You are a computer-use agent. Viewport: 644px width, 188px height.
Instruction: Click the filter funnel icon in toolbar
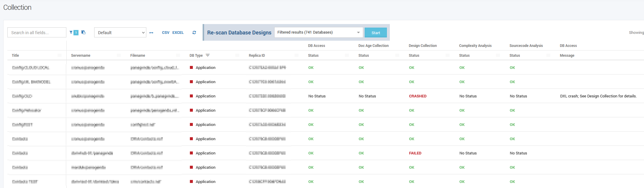[71, 32]
